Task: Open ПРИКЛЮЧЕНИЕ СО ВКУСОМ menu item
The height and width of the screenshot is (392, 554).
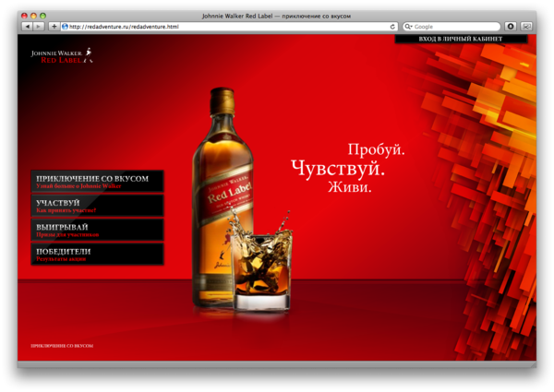Action: click(x=98, y=182)
